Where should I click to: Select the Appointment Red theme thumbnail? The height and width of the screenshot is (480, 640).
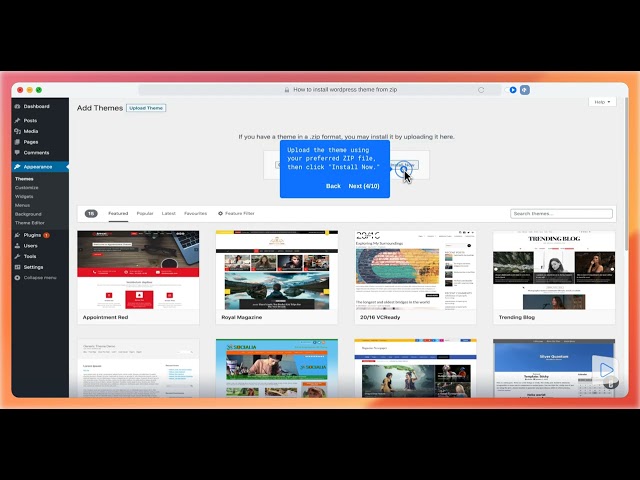click(138, 270)
